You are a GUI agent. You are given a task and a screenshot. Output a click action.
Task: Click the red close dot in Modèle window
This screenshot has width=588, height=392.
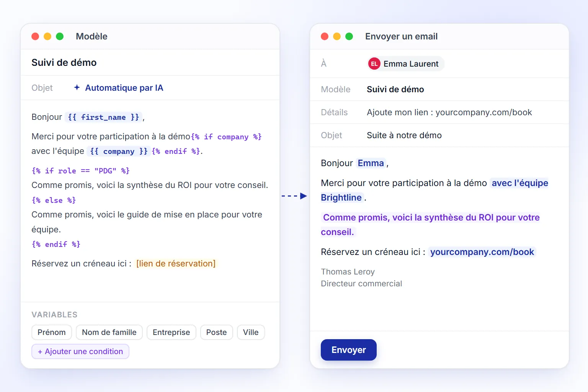pyautogui.click(x=35, y=36)
